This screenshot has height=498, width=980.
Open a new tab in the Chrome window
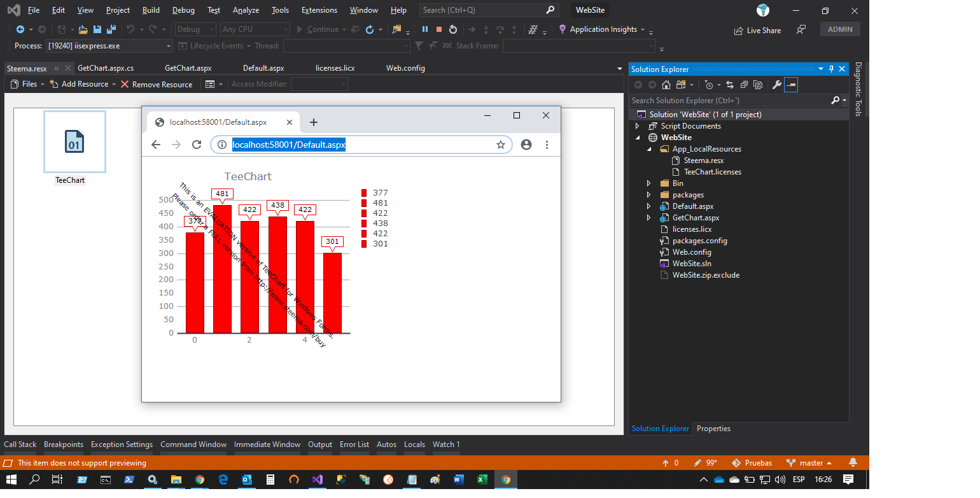[313, 122]
